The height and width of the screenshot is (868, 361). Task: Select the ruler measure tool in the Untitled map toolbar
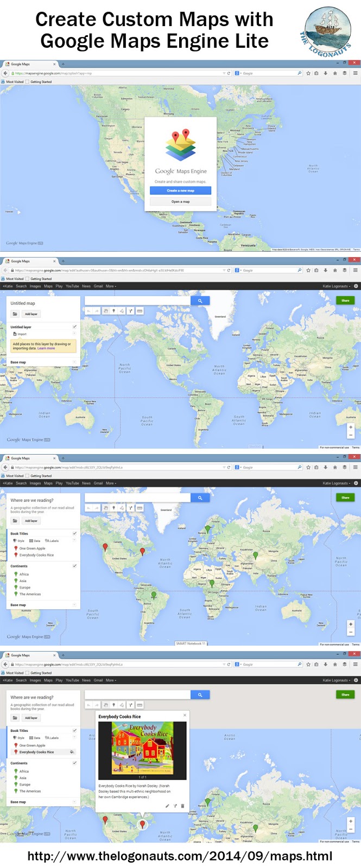click(x=140, y=311)
